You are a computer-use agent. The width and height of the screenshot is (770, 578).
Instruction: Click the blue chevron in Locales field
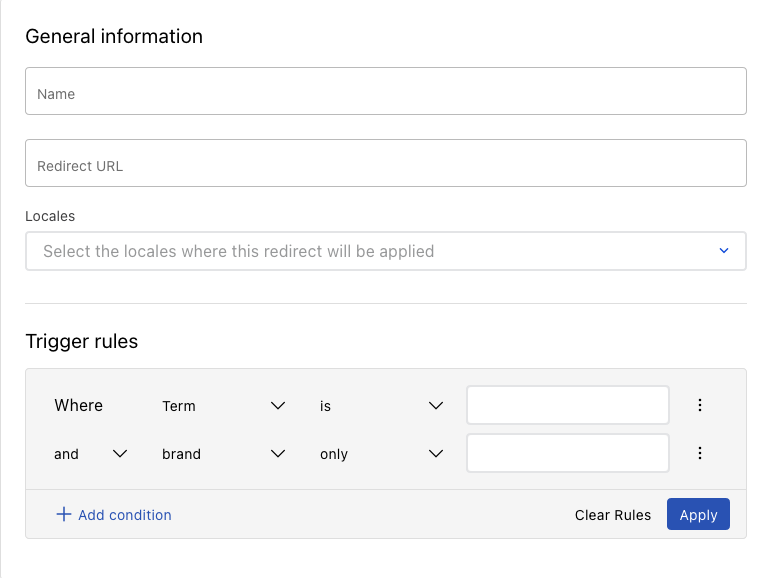[x=724, y=251]
